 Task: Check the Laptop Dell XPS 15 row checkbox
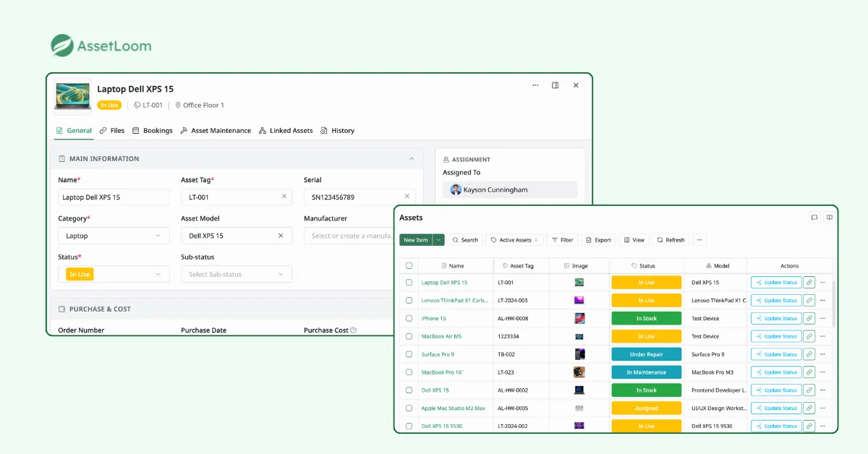click(x=409, y=283)
